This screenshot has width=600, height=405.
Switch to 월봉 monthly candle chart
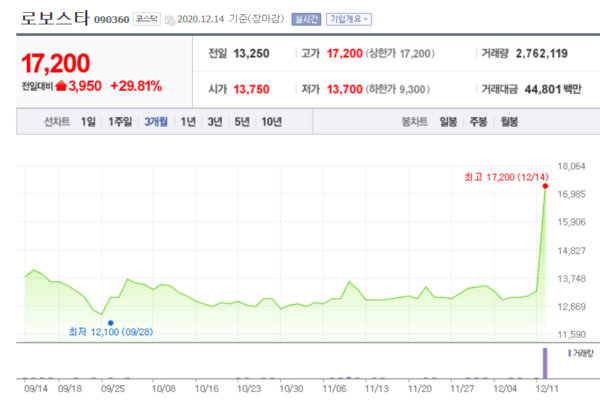point(509,122)
